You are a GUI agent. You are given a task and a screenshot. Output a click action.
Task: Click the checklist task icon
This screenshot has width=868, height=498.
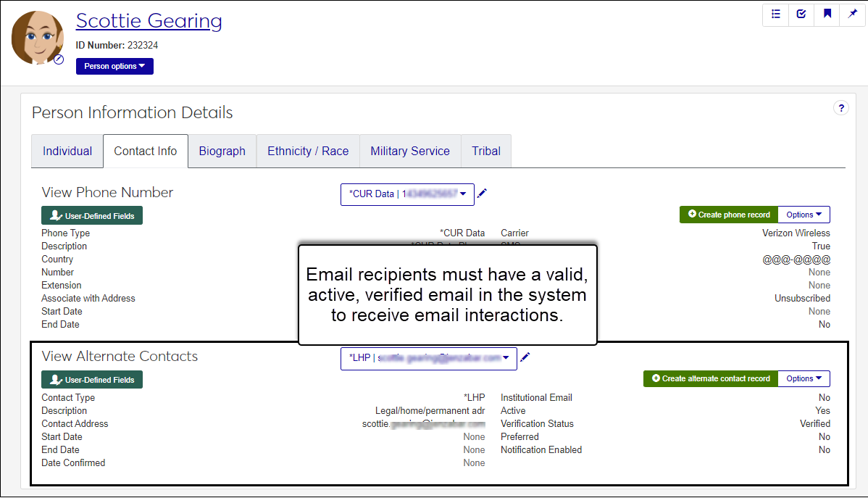click(801, 14)
